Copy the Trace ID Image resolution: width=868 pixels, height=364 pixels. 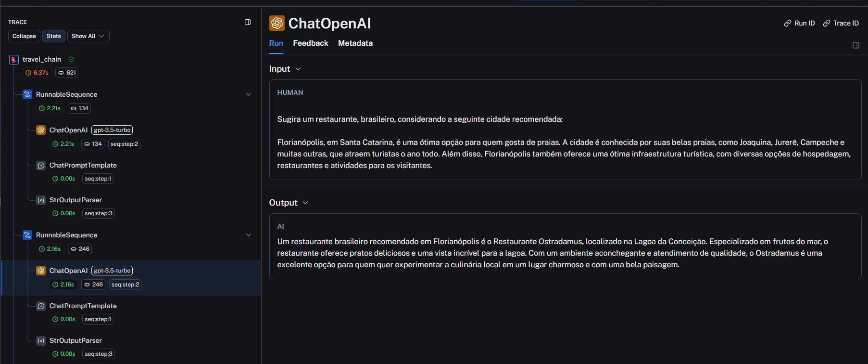tap(841, 23)
